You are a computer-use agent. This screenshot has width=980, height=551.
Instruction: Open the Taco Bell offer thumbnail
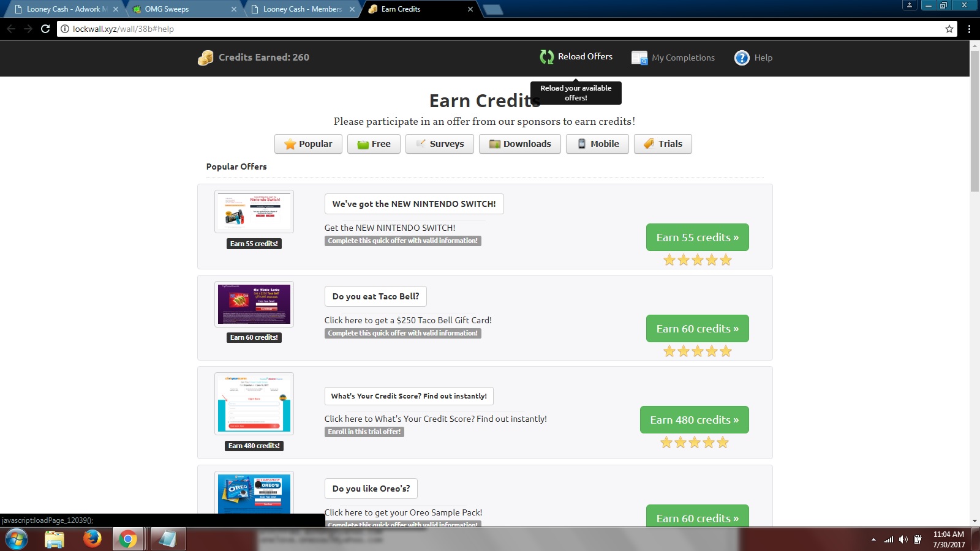(x=254, y=304)
